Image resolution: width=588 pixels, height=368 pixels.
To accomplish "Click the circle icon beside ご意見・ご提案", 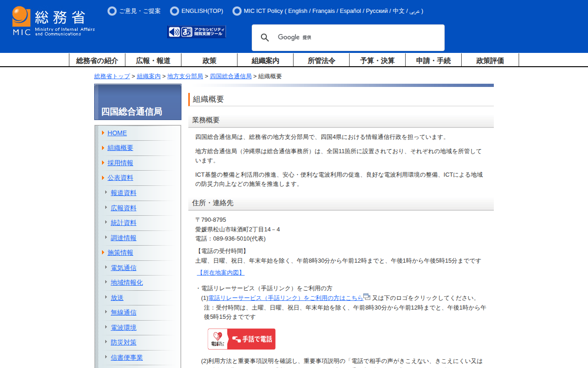I will [112, 11].
